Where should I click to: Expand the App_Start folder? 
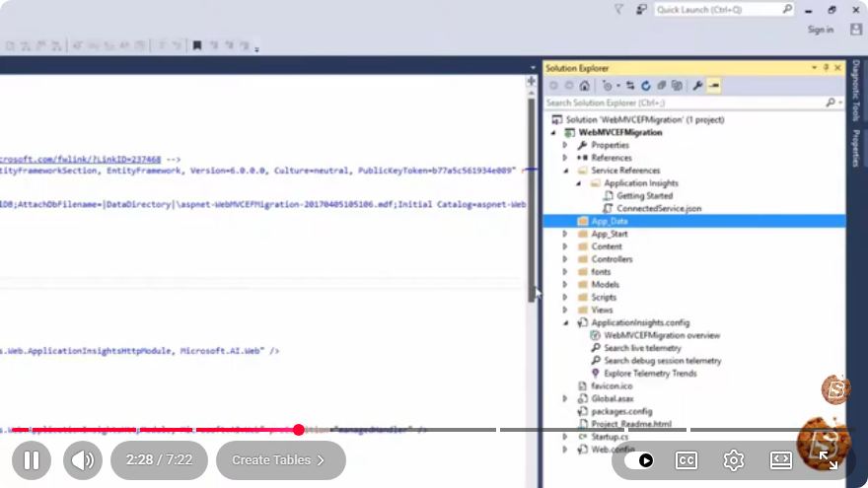coord(565,234)
